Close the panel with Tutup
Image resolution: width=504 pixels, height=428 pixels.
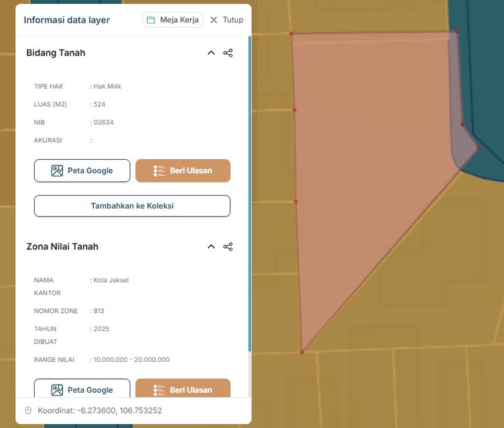pyautogui.click(x=226, y=20)
